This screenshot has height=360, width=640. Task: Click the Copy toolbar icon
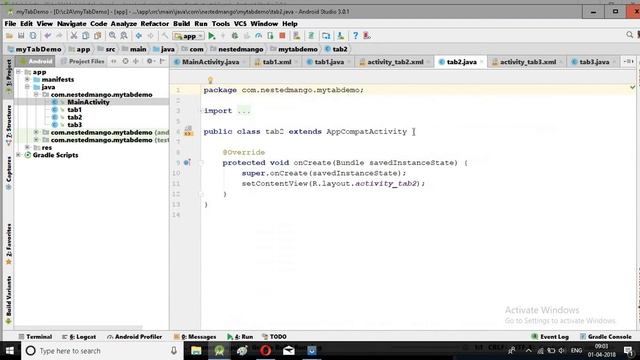[85, 36]
